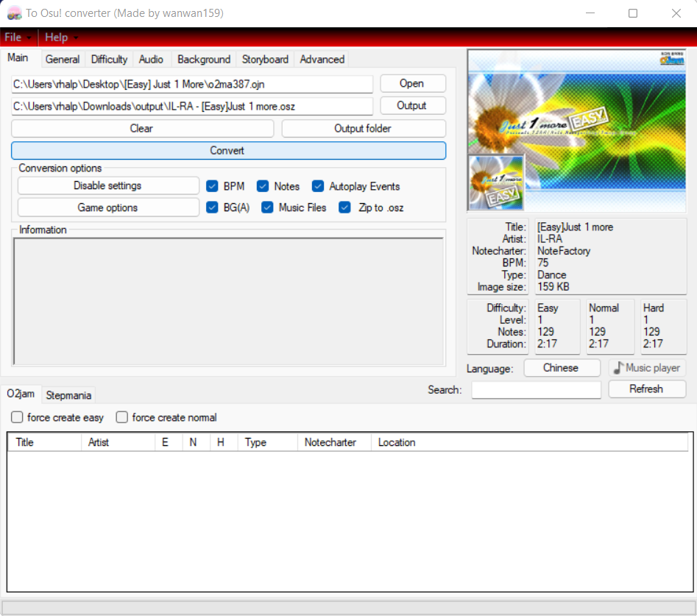Toggle the Zip to .osz checkbox
Image resolution: width=697 pixels, height=616 pixels.
coord(344,208)
